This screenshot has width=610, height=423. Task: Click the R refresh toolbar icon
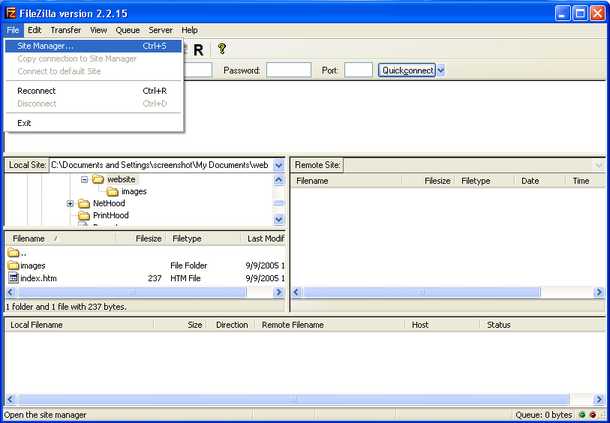pyautogui.click(x=198, y=50)
